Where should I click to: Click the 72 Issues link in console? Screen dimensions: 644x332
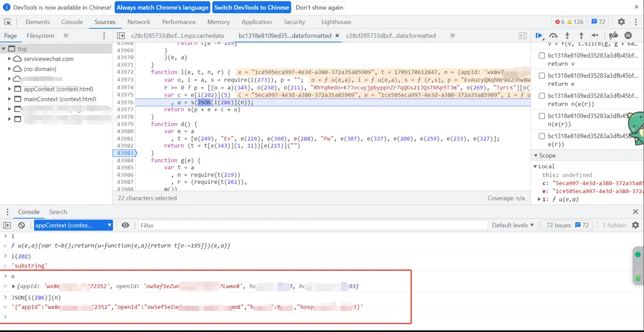567,225
